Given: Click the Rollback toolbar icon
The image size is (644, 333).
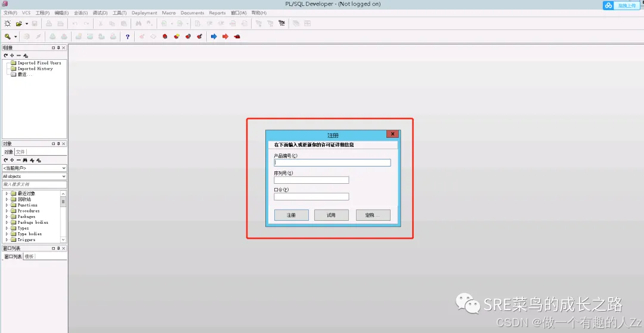Looking at the screenshot, I should 64,36.
